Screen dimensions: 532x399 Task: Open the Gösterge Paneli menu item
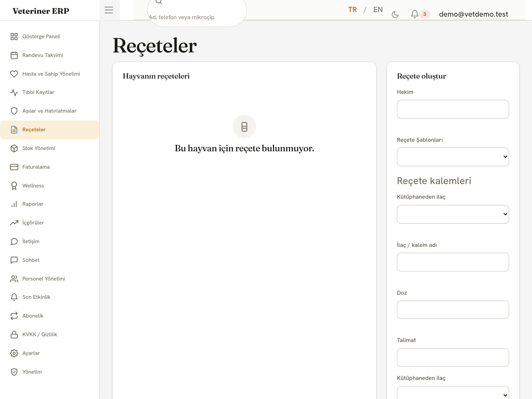coord(49,37)
